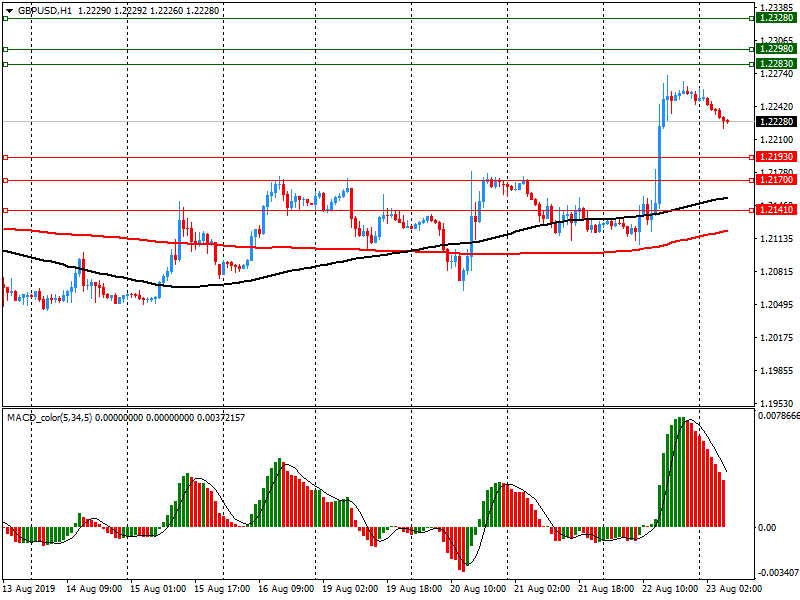This screenshot has height=600, width=800.
Task: Click the 1.22740 price scale value
Action: [x=777, y=74]
